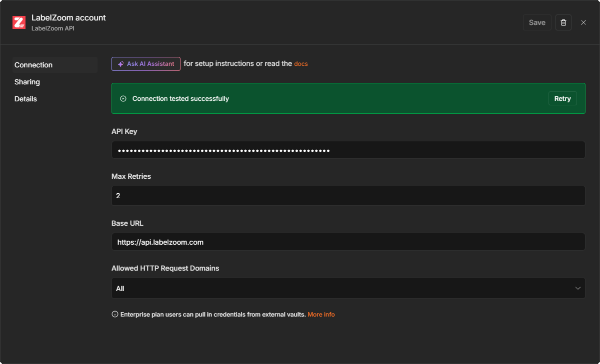Open the Connection tab

[55, 65]
